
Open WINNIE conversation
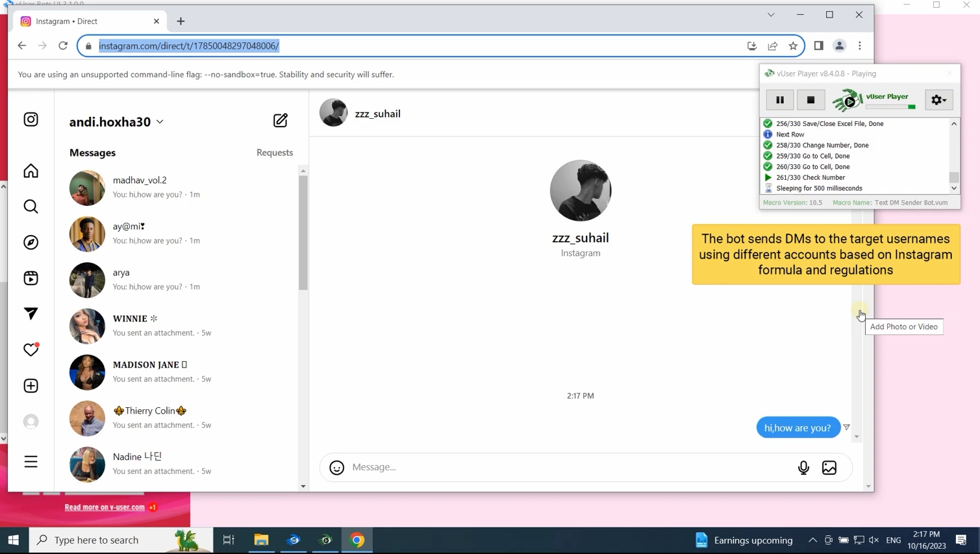tap(176, 326)
